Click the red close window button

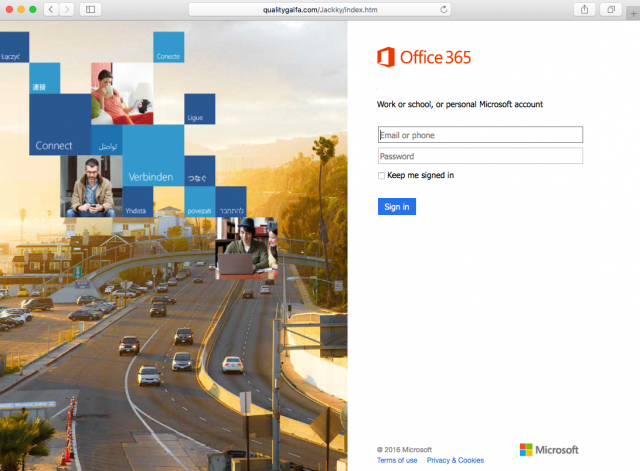9,9
